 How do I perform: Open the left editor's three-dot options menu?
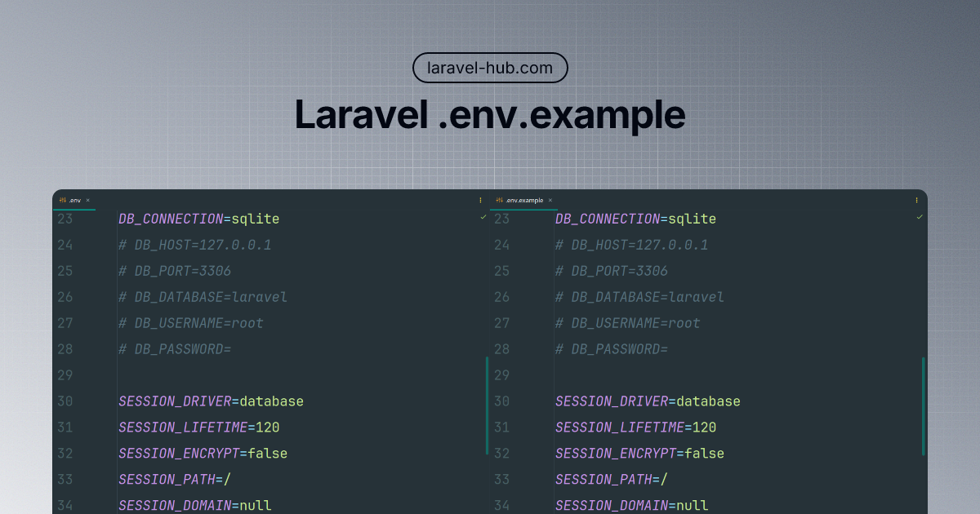click(480, 200)
